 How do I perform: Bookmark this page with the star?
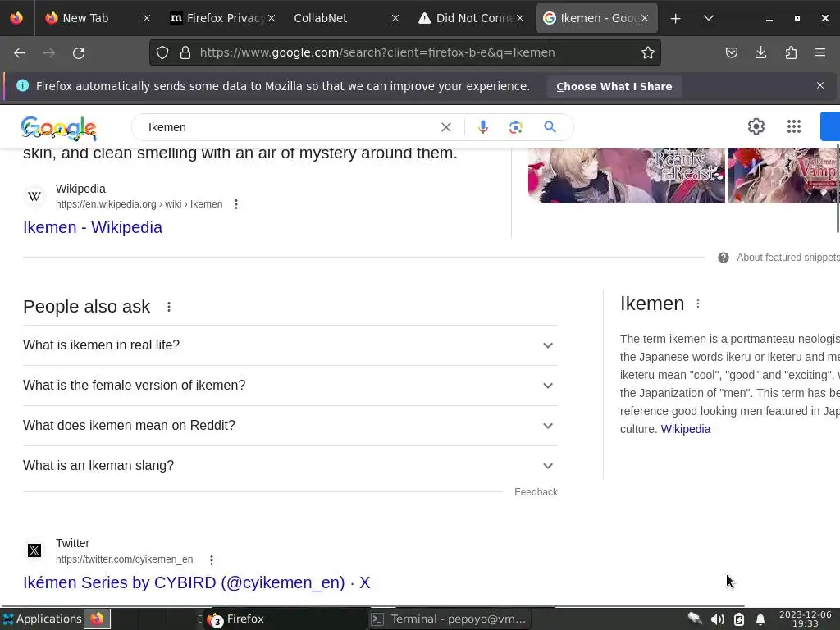(648, 52)
